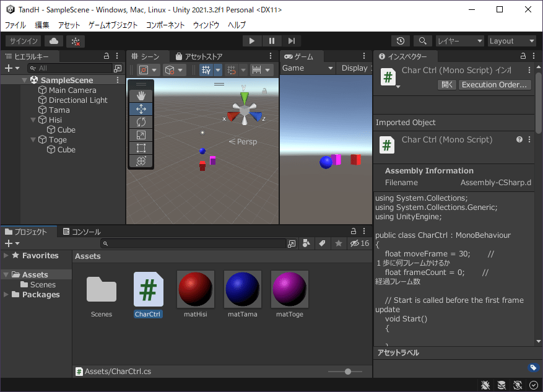Toggle the Inspector panel lock
The height and width of the screenshot is (392, 543).
[523, 56]
